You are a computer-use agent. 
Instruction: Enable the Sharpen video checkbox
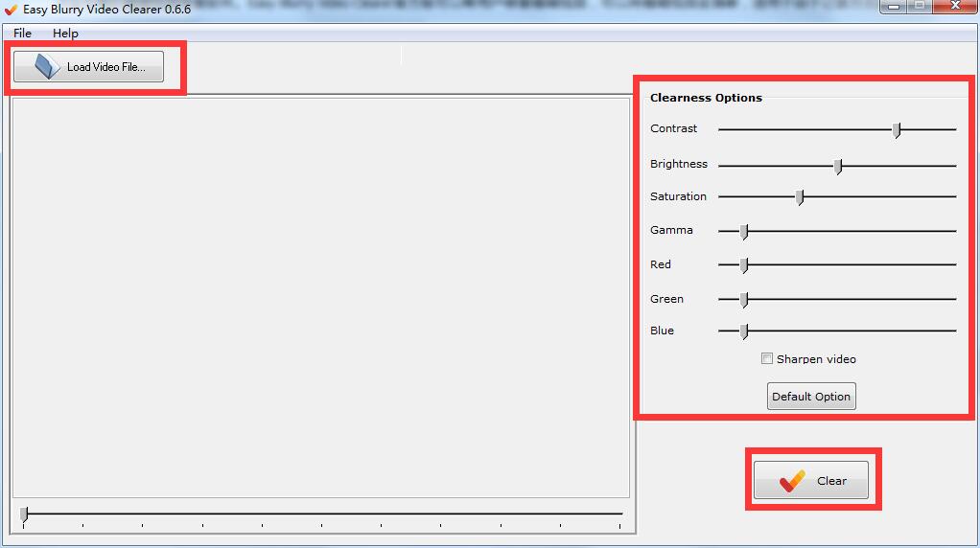(x=767, y=358)
